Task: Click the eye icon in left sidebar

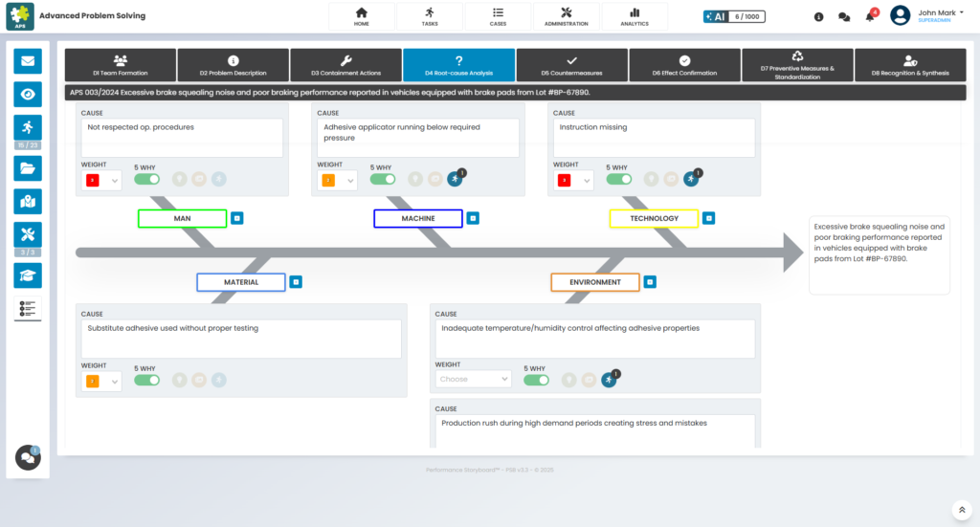Action: [28, 94]
